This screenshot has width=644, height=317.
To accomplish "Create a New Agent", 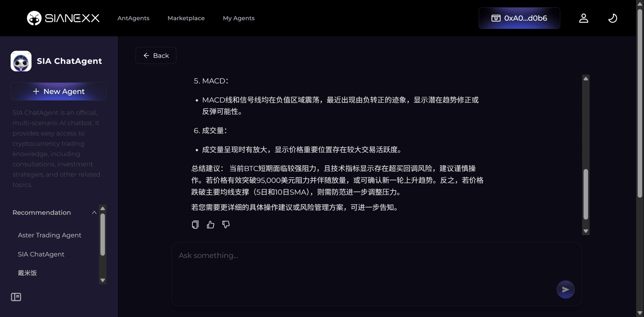I will click(x=59, y=92).
